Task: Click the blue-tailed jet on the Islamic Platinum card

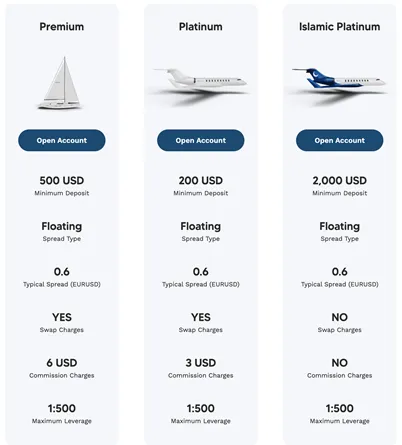Action: click(x=339, y=85)
